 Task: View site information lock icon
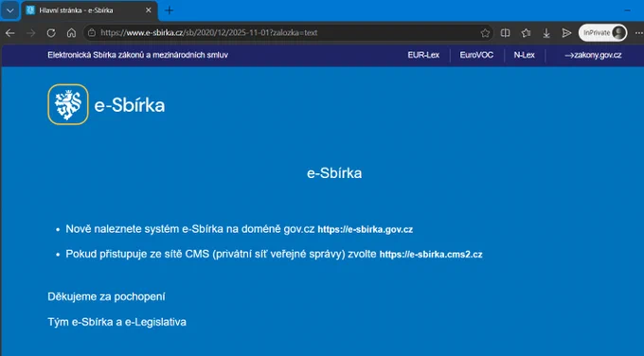coord(92,32)
